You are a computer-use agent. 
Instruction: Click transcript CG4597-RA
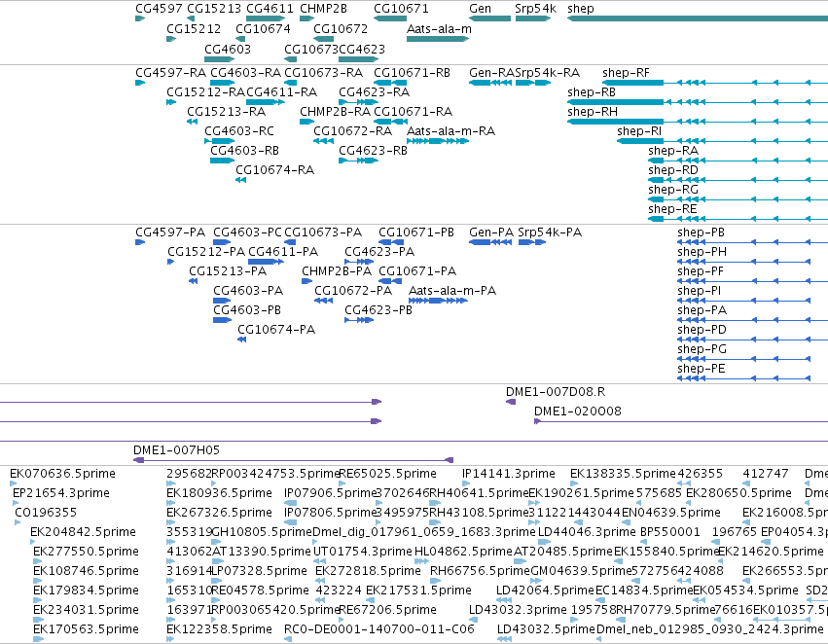point(170,72)
